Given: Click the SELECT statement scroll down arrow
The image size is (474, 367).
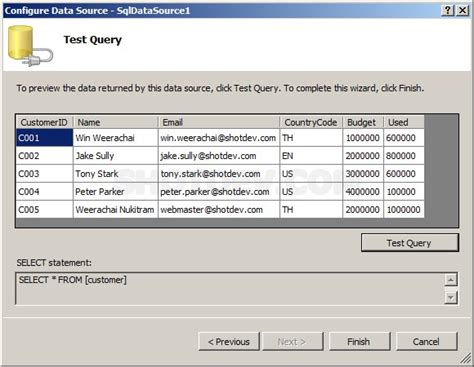Looking at the screenshot, I should tap(451, 297).
